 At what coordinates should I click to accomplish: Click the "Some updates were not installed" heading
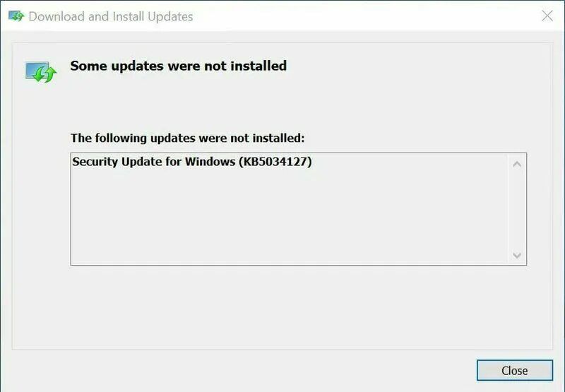coord(179,66)
